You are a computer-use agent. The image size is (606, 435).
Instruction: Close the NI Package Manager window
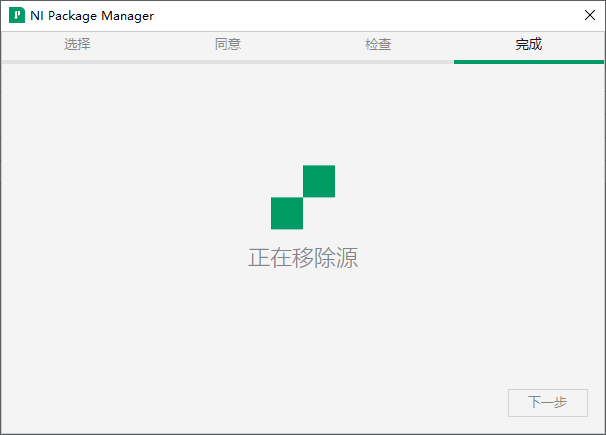pyautogui.click(x=589, y=16)
